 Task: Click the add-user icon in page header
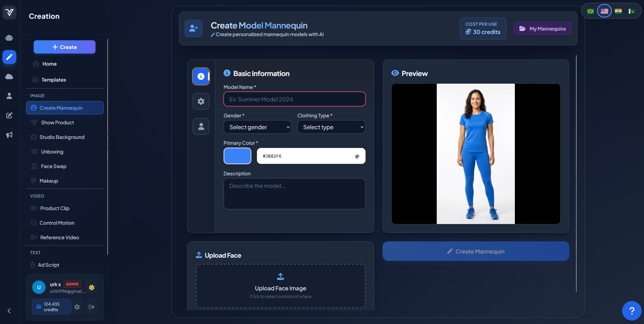(193, 28)
